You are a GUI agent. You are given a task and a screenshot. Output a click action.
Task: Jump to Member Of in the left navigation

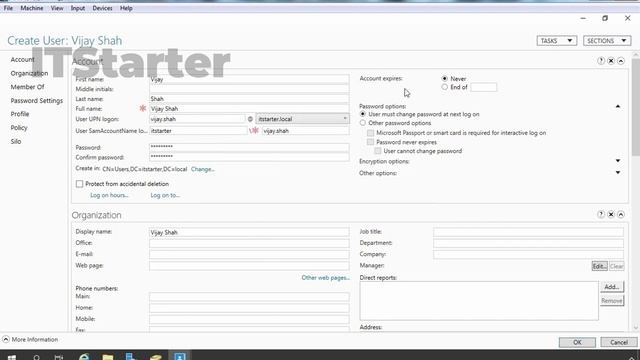27,87
